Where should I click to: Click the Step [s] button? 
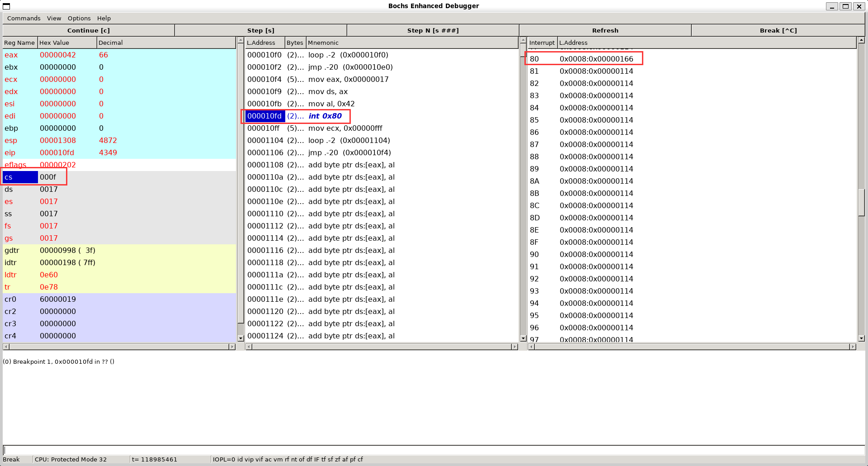261,30
